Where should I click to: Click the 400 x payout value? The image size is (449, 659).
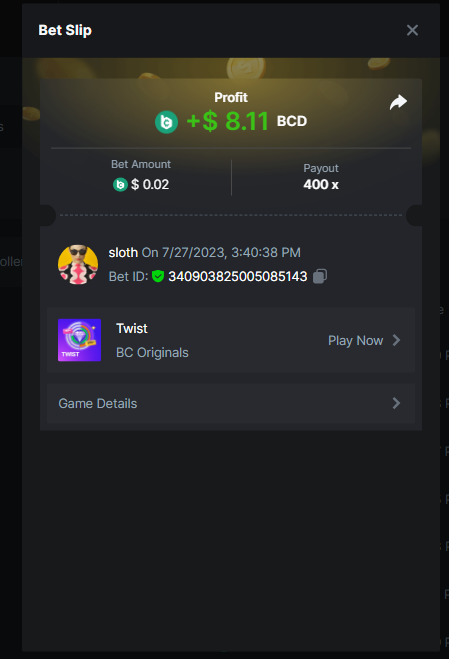click(321, 185)
